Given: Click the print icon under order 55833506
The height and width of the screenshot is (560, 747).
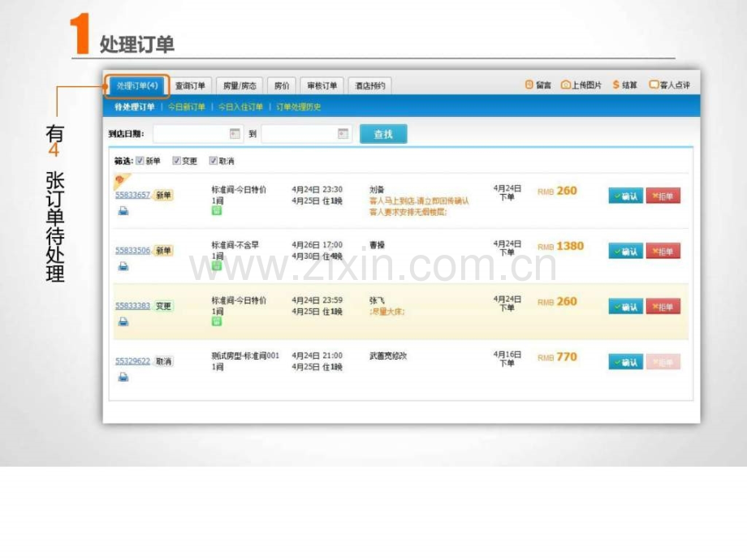Looking at the screenshot, I should (123, 266).
